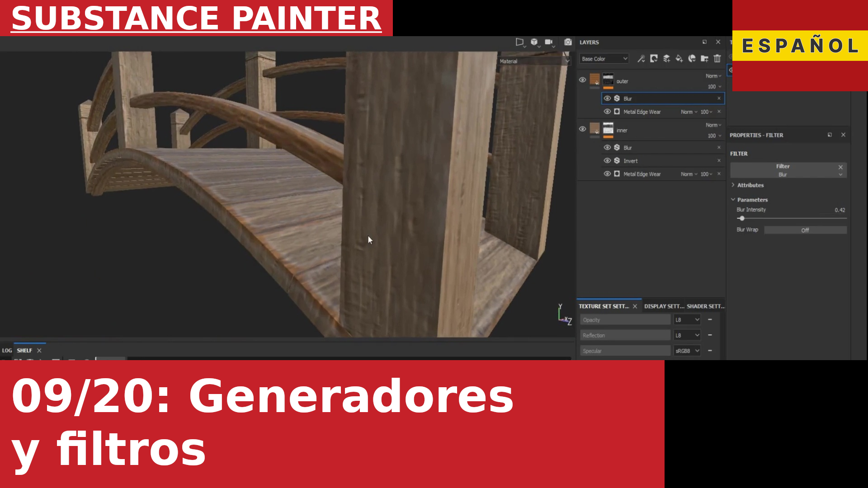This screenshot has width=868, height=488.
Task: Open the viewport perspective mode icon
Action: point(519,42)
